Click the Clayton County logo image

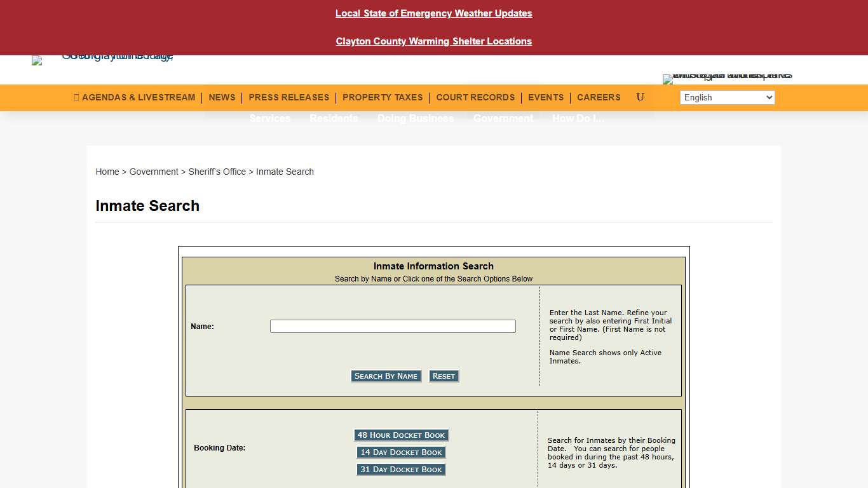(x=102, y=60)
